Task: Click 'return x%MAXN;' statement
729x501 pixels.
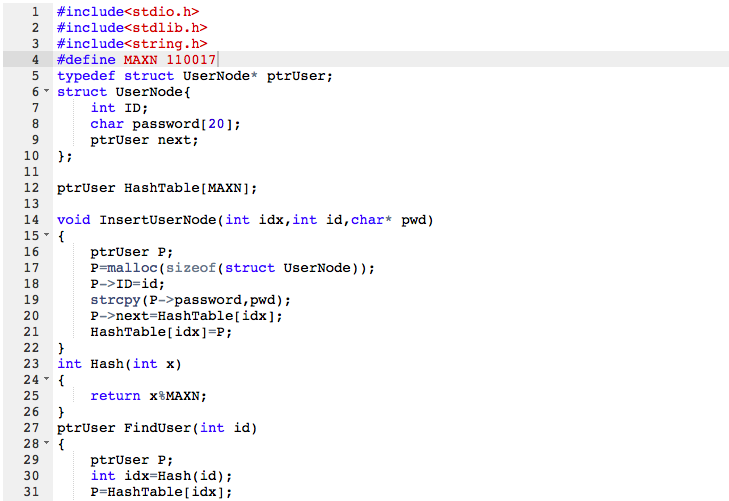Action: (148, 396)
